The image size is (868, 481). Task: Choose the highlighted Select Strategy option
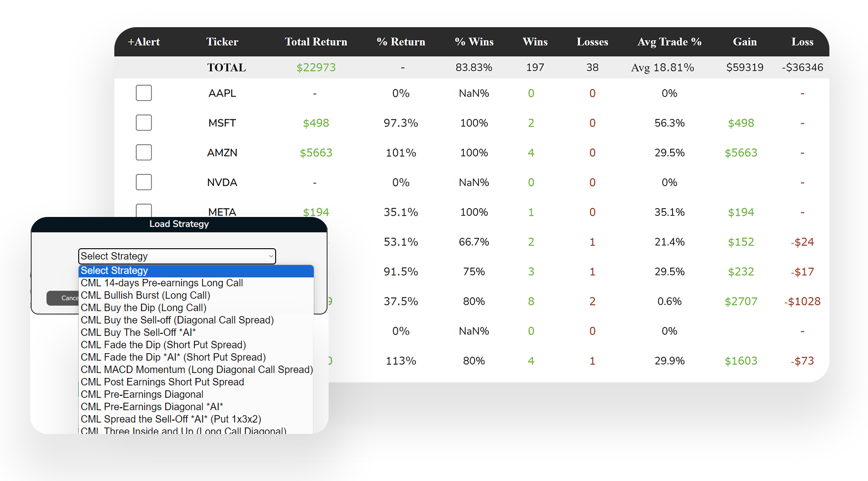(x=196, y=271)
